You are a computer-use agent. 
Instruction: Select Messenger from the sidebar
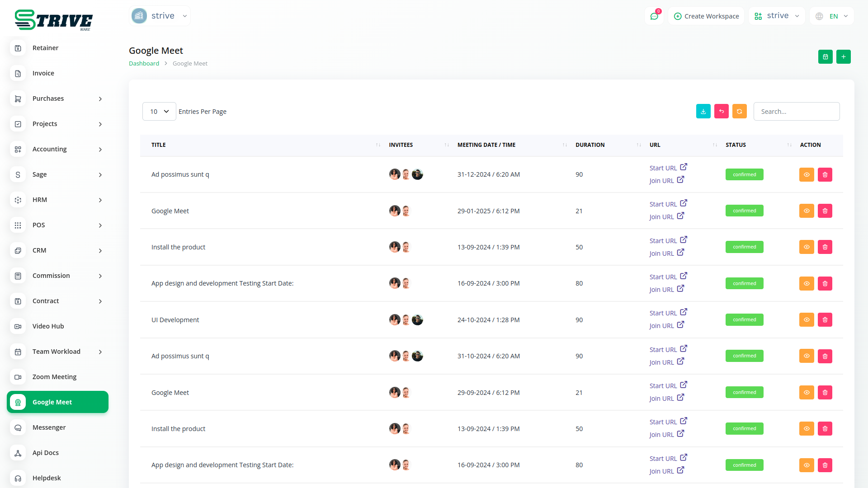49,427
